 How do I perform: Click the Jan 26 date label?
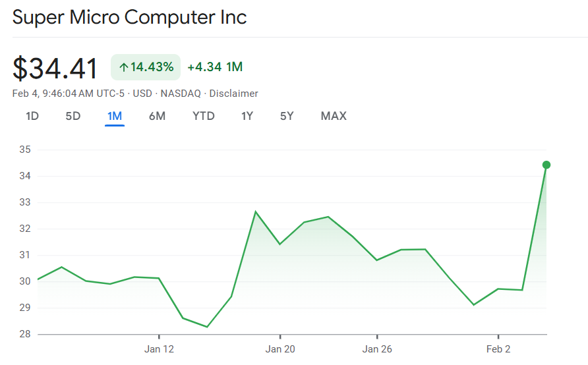click(x=377, y=349)
